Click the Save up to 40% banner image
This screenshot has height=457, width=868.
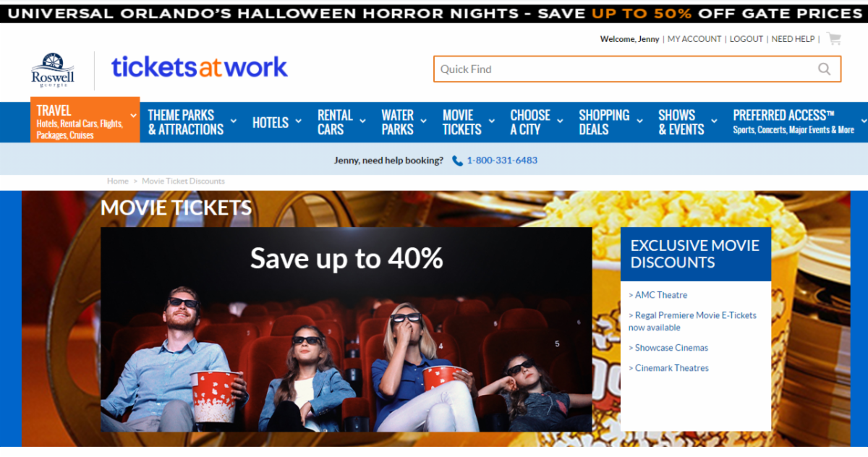[x=346, y=330]
